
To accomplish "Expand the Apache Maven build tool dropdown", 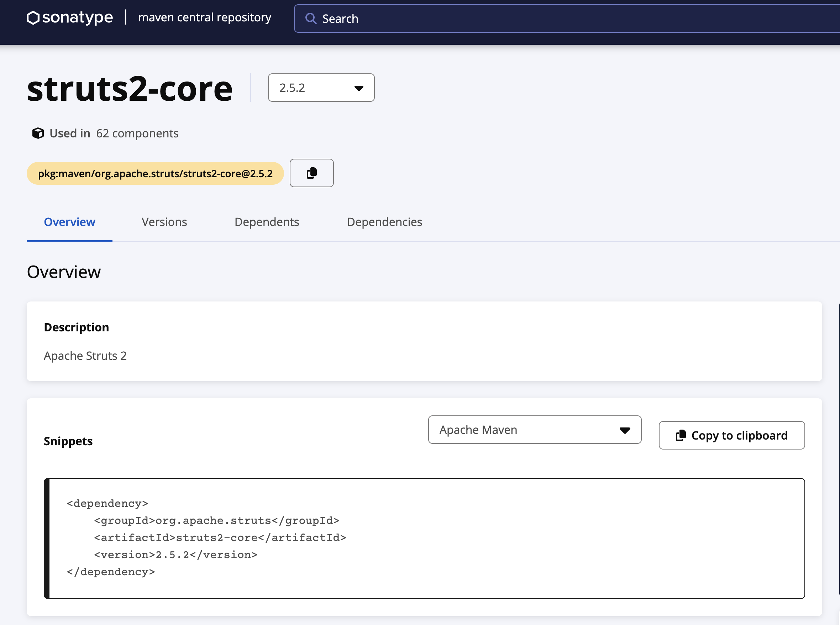I will 534,430.
